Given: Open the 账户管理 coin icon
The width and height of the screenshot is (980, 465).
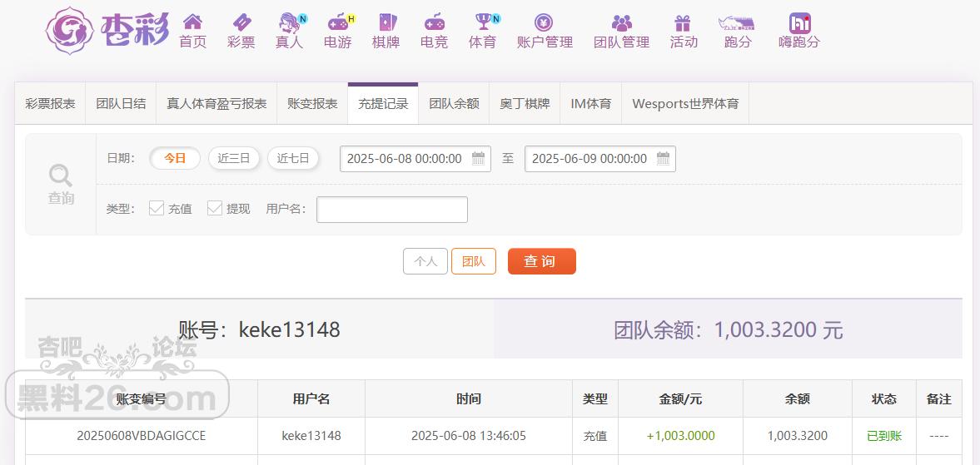Looking at the screenshot, I should point(545,23).
